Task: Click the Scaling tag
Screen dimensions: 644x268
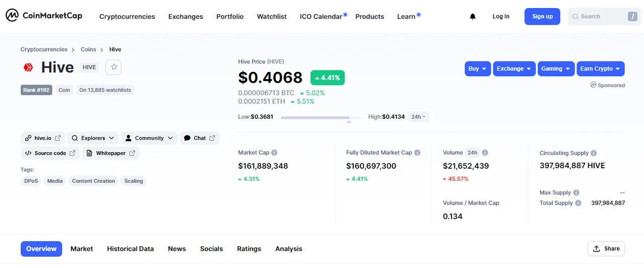Action: [x=134, y=181]
